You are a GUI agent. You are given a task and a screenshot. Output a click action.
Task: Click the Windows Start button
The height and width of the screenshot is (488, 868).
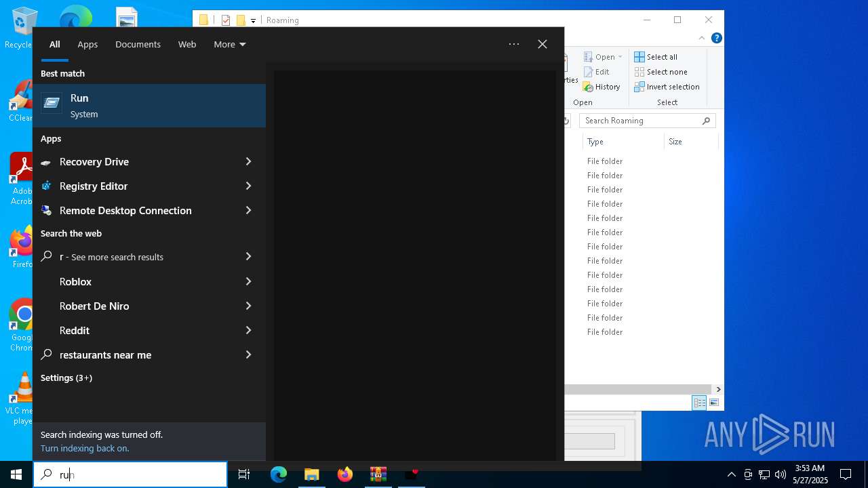click(x=16, y=474)
